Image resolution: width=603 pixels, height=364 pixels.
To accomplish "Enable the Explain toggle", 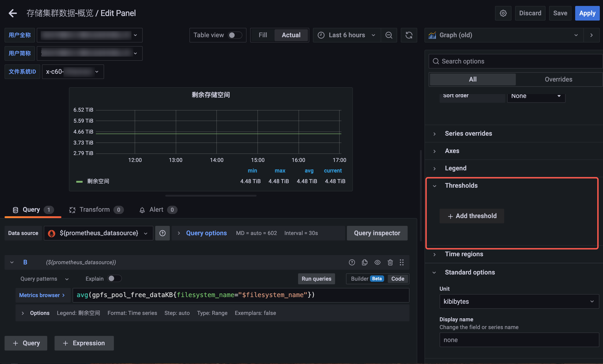I will coord(114,279).
